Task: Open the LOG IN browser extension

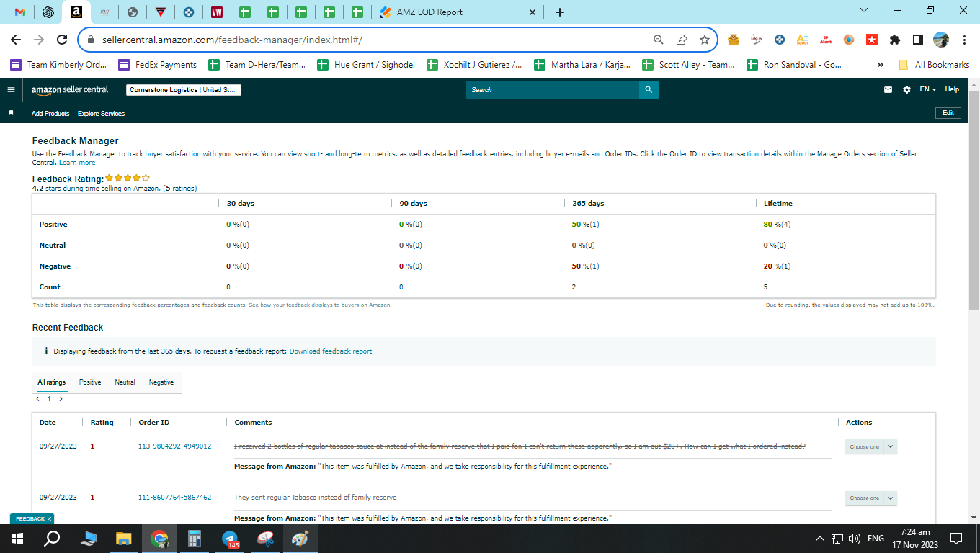Action: point(757,40)
